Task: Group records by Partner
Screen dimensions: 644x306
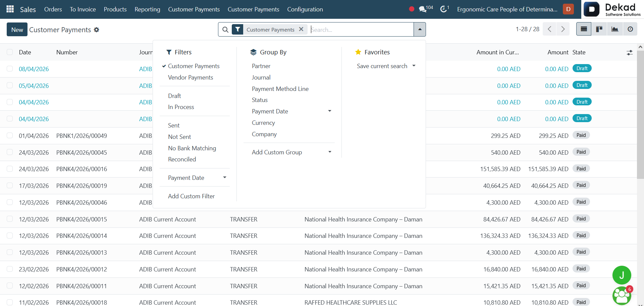Action: [x=261, y=66]
